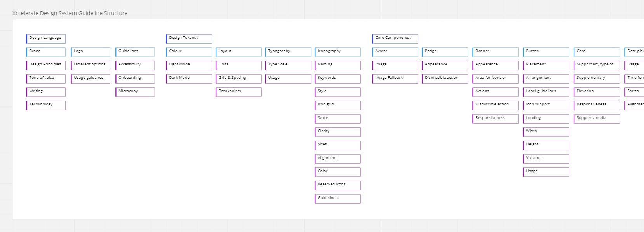
Task: Click the Button component card
Action: pos(546,52)
